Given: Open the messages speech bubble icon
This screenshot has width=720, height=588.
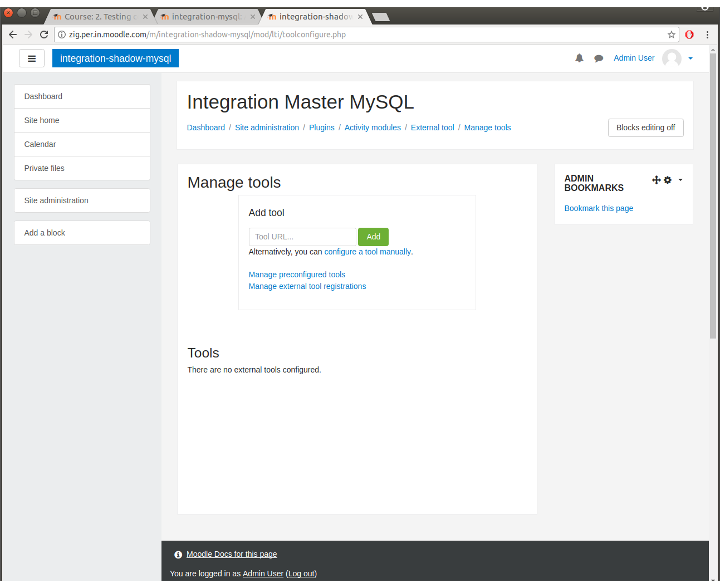Looking at the screenshot, I should pyautogui.click(x=599, y=58).
